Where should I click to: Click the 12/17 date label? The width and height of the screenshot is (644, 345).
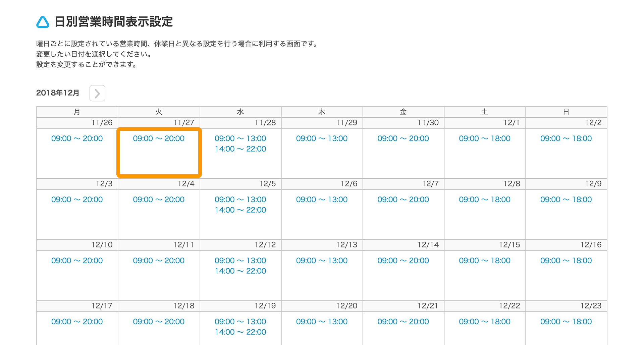(102, 306)
